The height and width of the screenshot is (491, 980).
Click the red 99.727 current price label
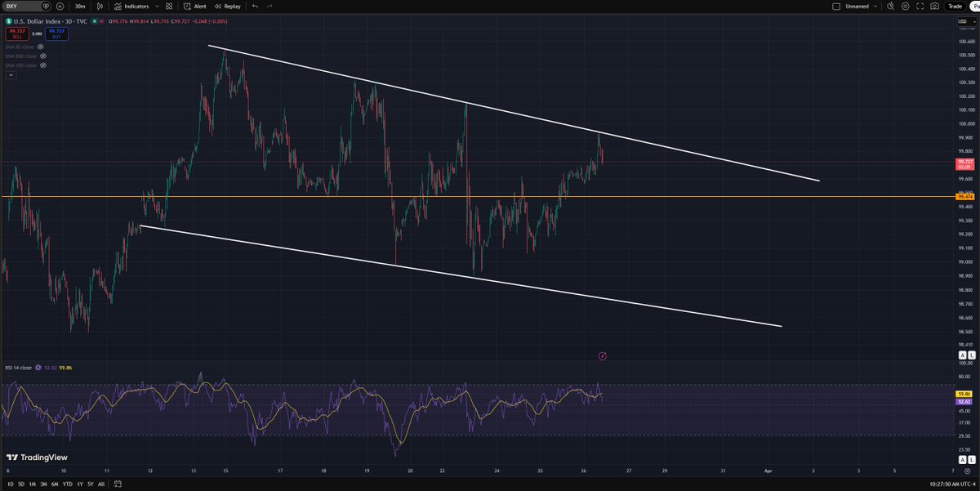964,163
